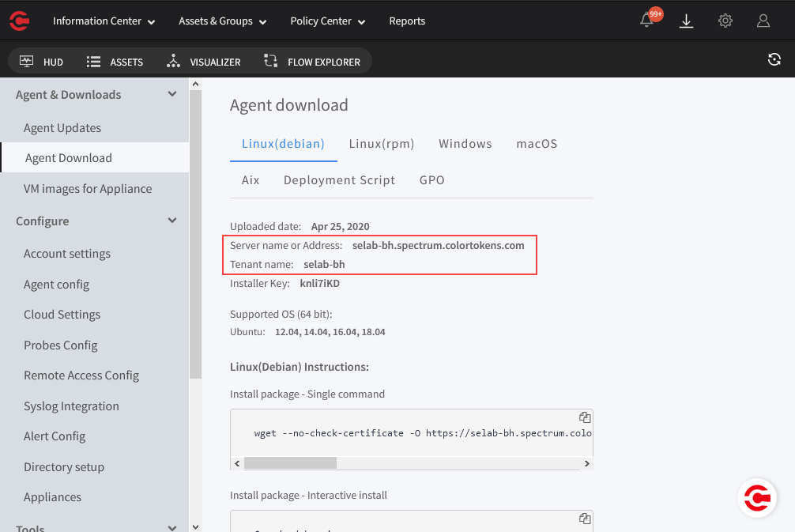Click server address selab-bh.spectrum.colortokens.com

438,246
